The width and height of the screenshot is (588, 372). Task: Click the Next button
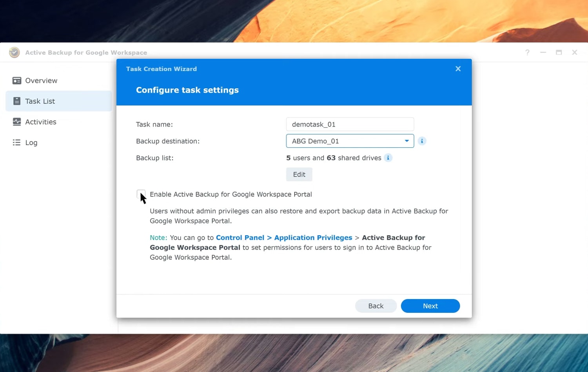pyautogui.click(x=430, y=306)
